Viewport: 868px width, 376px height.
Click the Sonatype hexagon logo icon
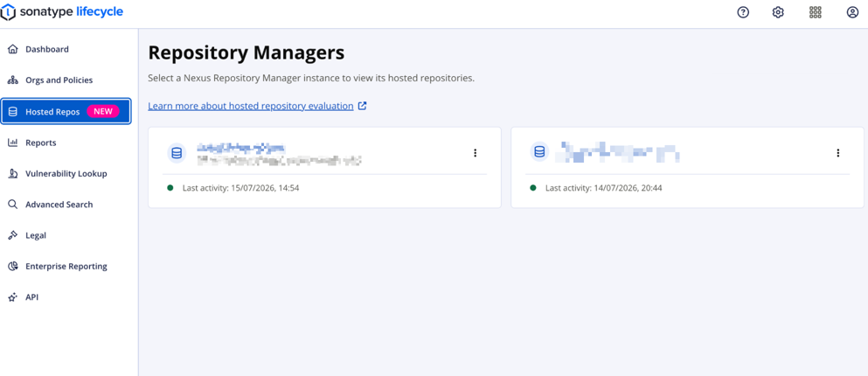pos(8,12)
